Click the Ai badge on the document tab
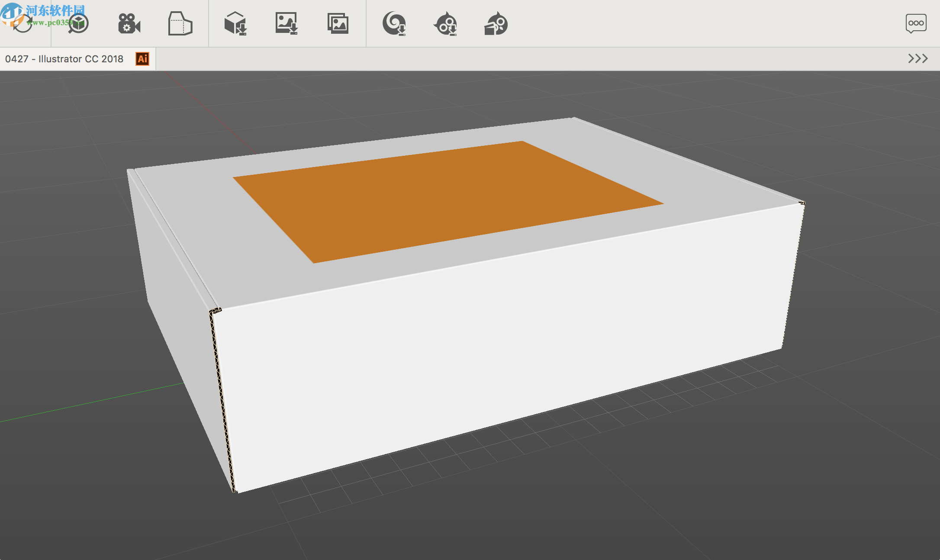The height and width of the screenshot is (560, 940). [x=142, y=59]
